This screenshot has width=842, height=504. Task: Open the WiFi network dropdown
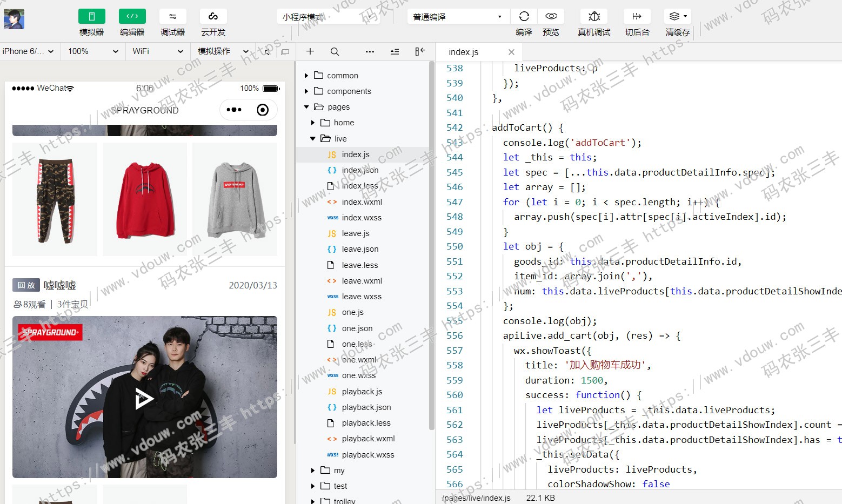click(157, 51)
